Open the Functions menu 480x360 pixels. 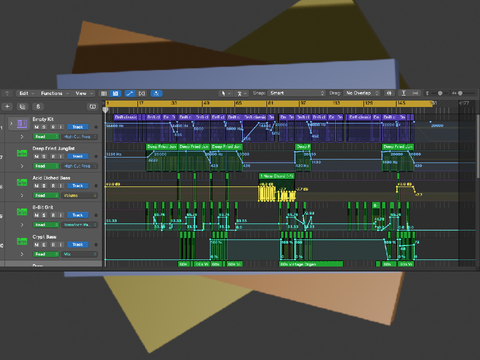pos(54,93)
